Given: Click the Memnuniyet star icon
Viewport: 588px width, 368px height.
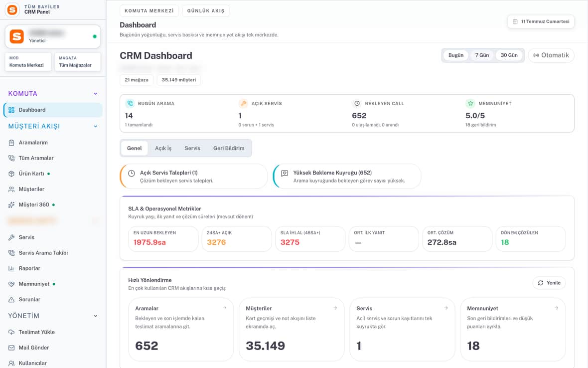Looking at the screenshot, I should point(470,103).
